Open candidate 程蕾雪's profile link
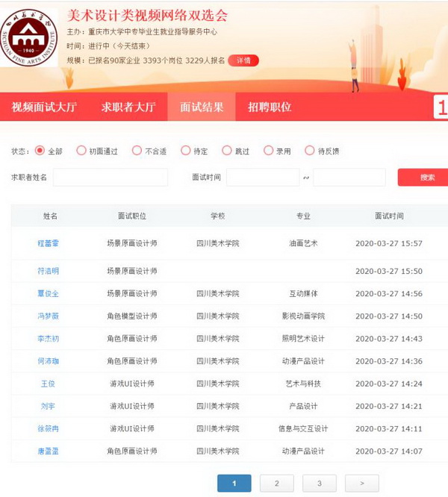 coord(49,243)
